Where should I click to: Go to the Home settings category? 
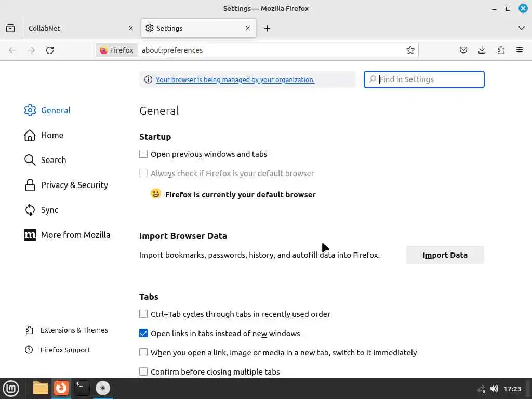click(x=52, y=135)
